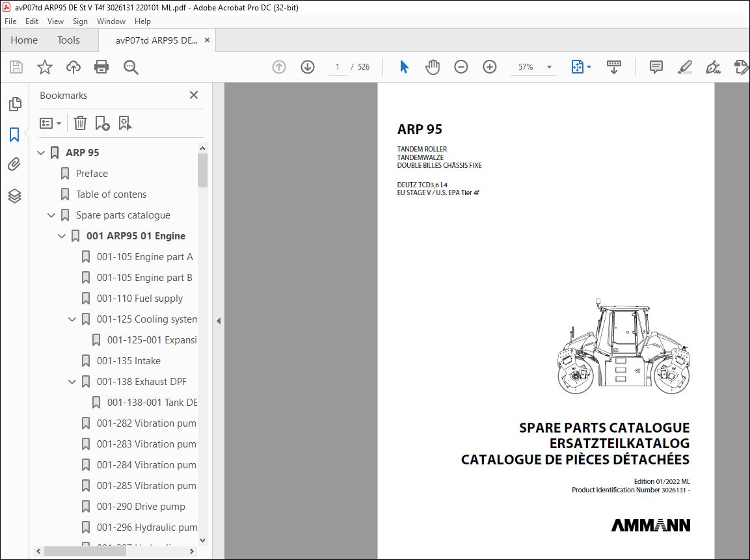The width and height of the screenshot is (750, 560).
Task: Open 001-125-001 Expansion bookmark
Action: (x=152, y=340)
